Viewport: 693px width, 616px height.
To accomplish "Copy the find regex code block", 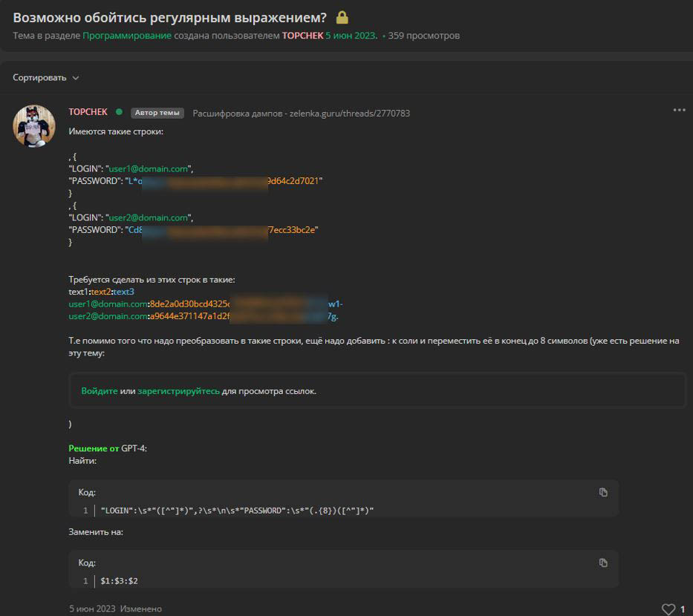I will click(x=603, y=492).
